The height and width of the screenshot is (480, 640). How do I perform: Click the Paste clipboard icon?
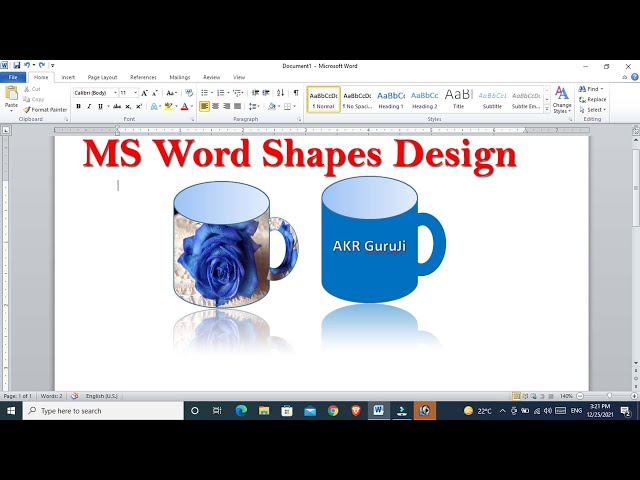(x=11, y=93)
